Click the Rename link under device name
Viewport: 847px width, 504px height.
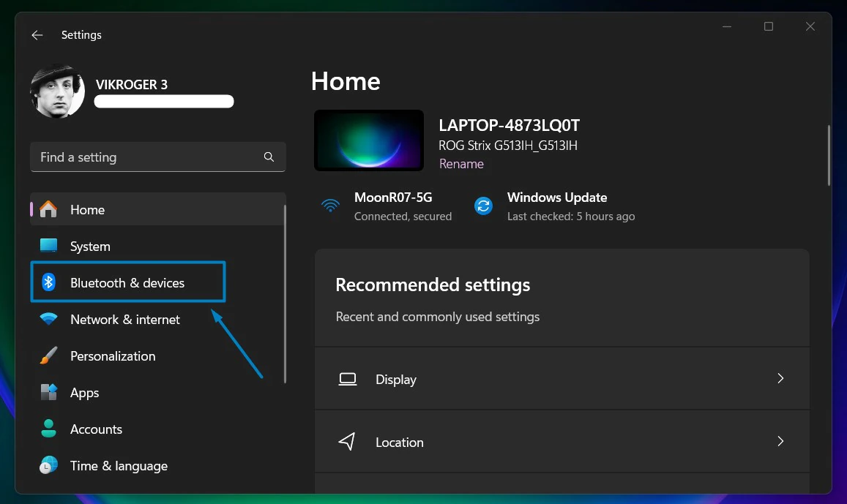point(461,164)
